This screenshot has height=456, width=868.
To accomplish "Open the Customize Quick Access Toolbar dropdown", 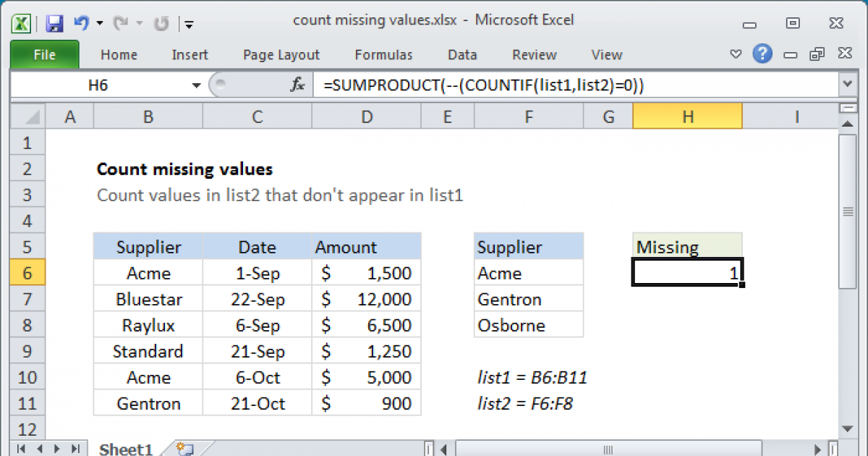I will coord(189,24).
